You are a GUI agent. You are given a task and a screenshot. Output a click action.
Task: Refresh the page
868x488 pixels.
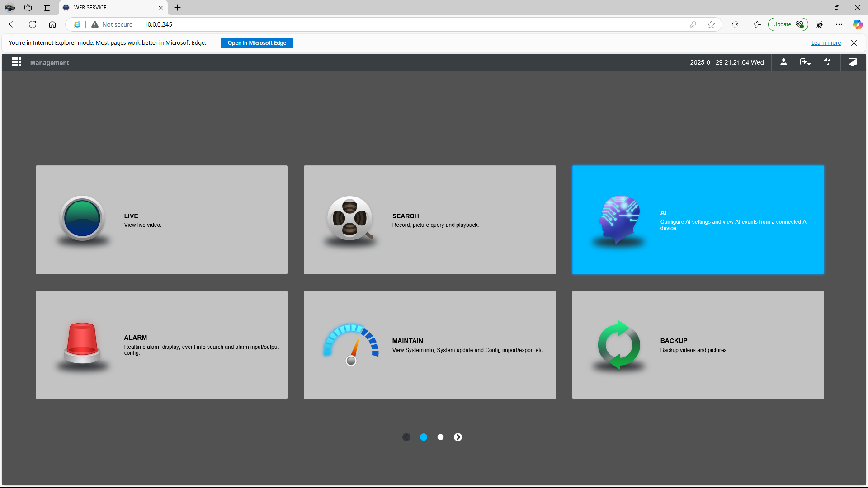tap(33, 24)
